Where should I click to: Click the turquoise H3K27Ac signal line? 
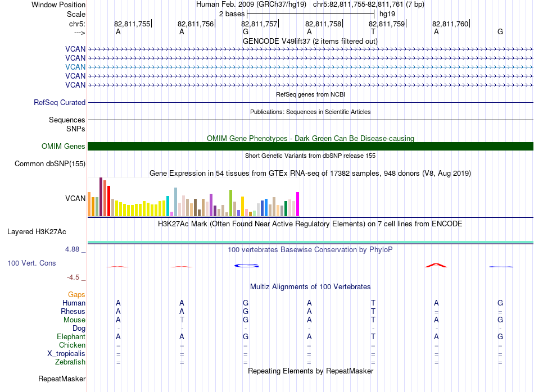310,242
